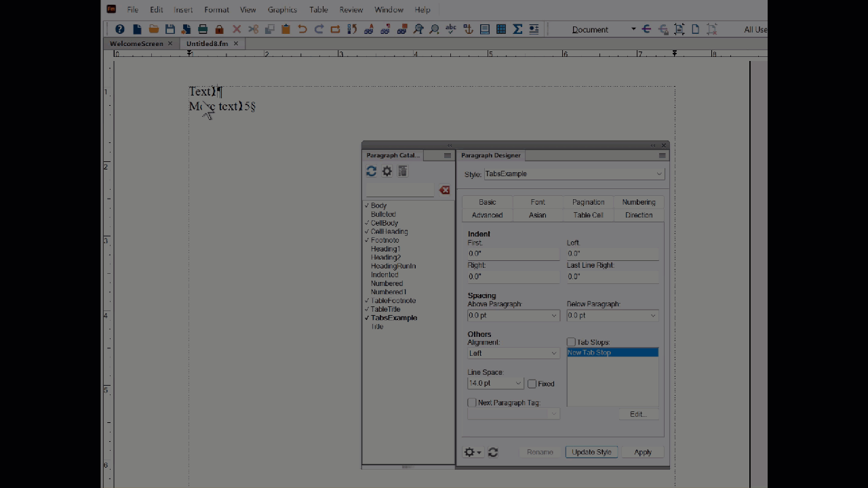Click the red X delete toolbar icon
The height and width of the screenshot is (488, 868).
pyautogui.click(x=237, y=29)
